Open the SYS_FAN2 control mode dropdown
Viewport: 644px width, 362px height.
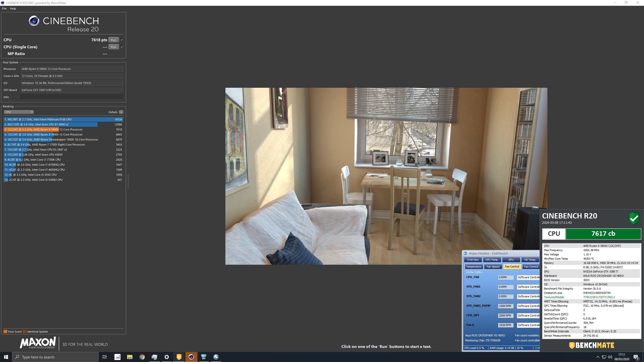click(528, 296)
